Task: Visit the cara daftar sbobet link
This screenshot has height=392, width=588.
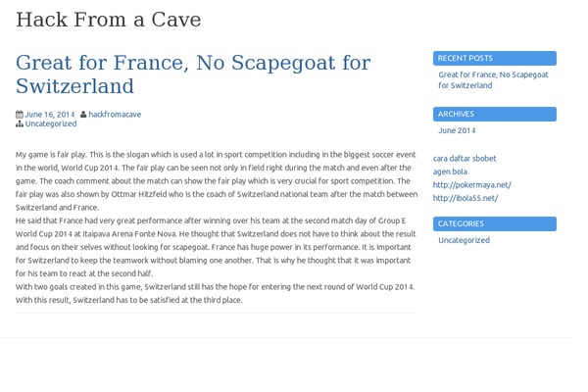Action: (x=465, y=159)
